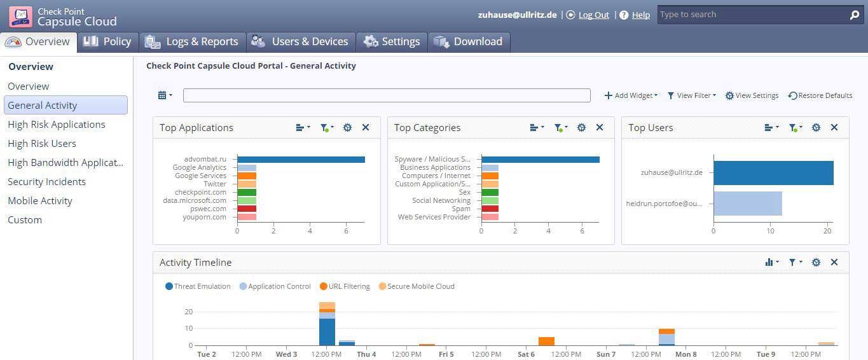Open Activity Timeline chart type dropdown
The height and width of the screenshot is (360, 868).
tap(772, 262)
